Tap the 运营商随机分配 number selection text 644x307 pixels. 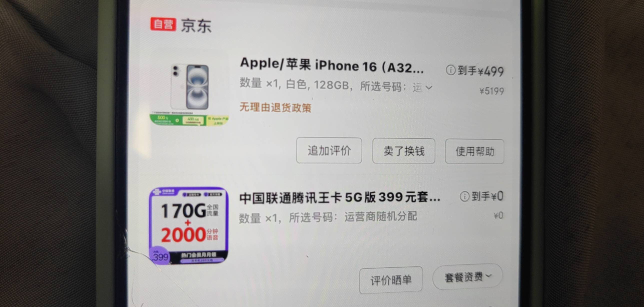380,216
